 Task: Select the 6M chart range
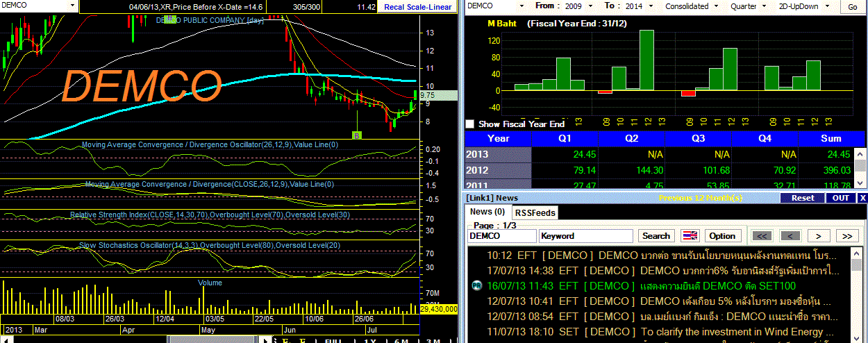401,341
